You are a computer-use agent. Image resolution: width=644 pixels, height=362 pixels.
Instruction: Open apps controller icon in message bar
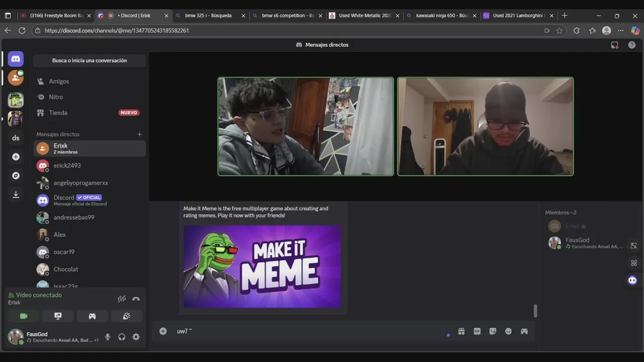point(524,331)
